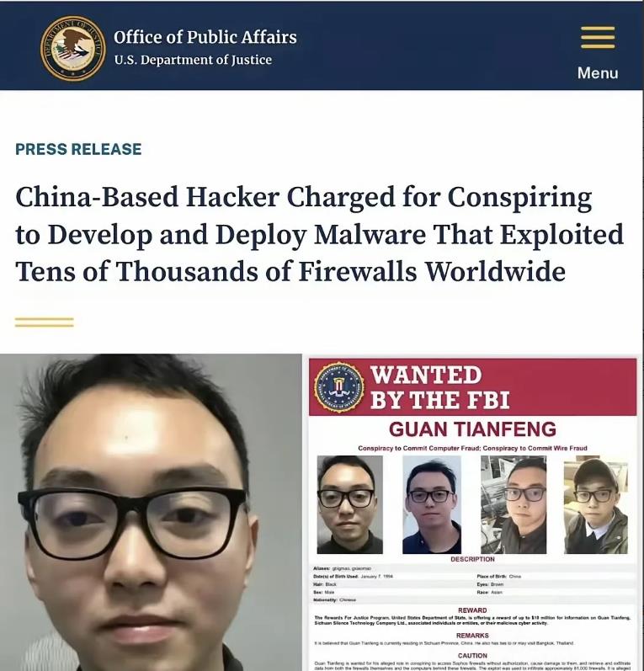The image size is (644, 671).
Task: Select the GUAN TIANFENG name heading
Action: click(472, 429)
